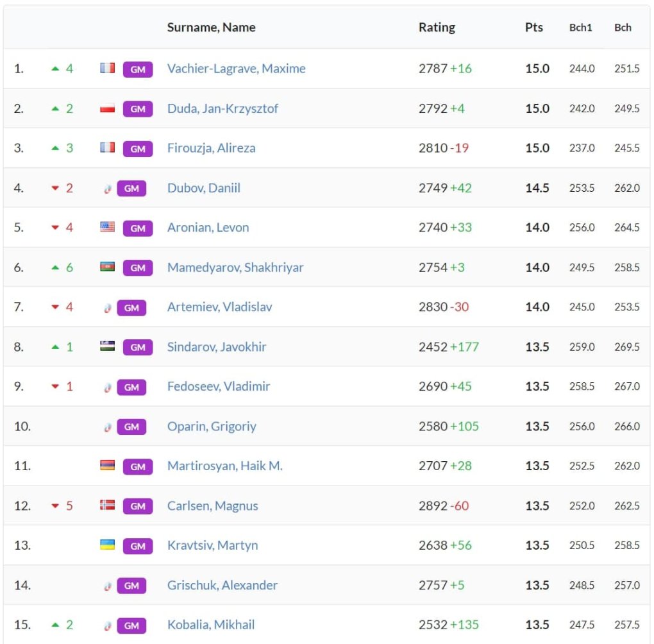
Task: Click the GM badge next to Carlsen
Action: [138, 506]
